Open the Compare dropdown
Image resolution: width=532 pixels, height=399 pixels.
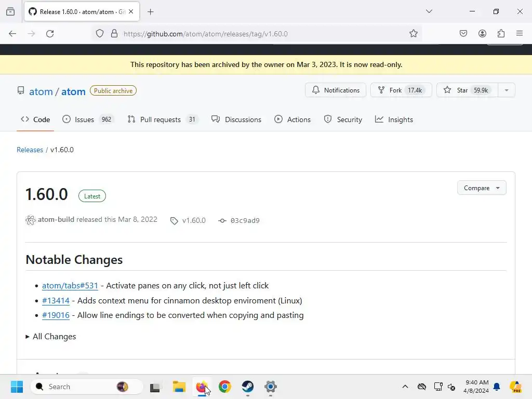pyautogui.click(x=482, y=188)
